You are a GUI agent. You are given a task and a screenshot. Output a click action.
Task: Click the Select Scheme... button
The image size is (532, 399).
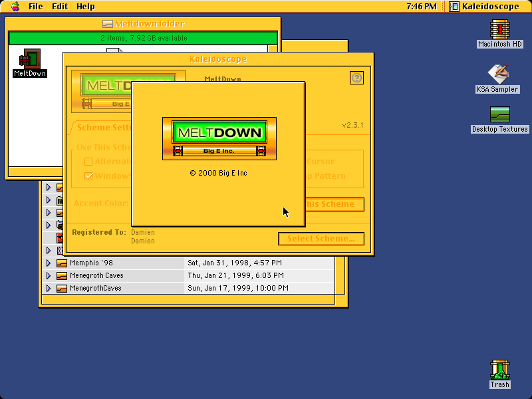(321, 239)
